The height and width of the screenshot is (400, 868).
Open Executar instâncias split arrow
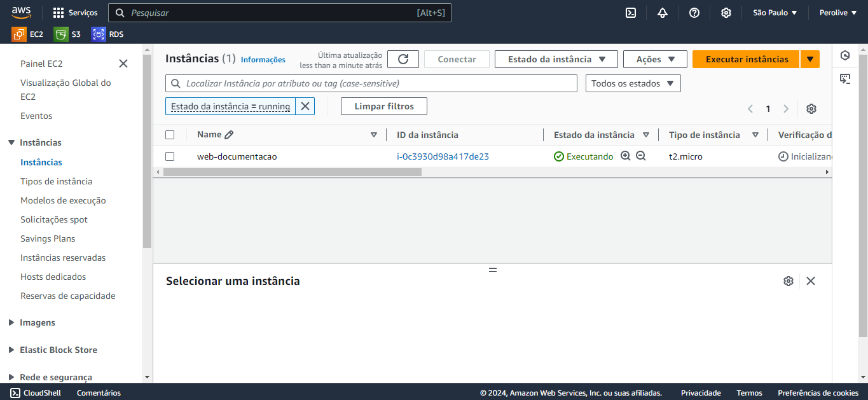810,59
